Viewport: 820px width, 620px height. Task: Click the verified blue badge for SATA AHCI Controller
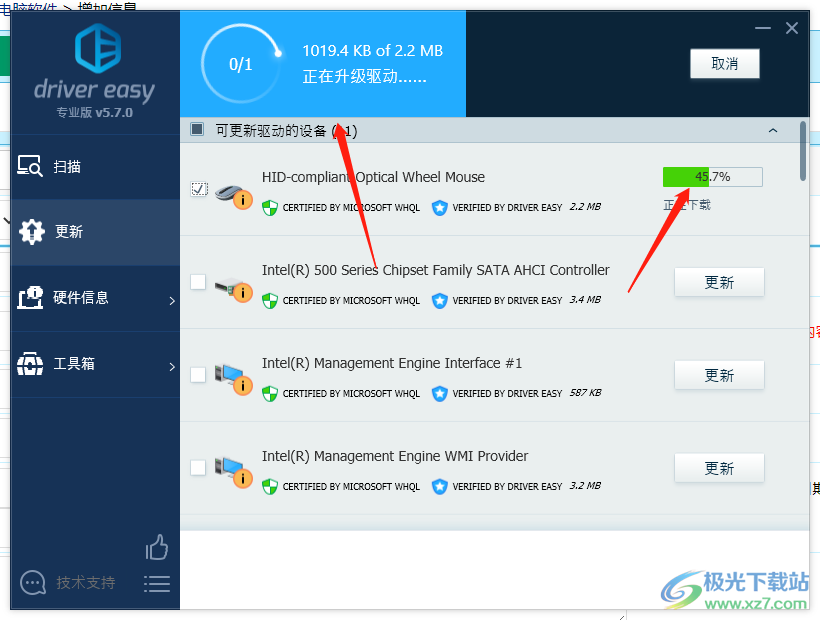(x=440, y=301)
